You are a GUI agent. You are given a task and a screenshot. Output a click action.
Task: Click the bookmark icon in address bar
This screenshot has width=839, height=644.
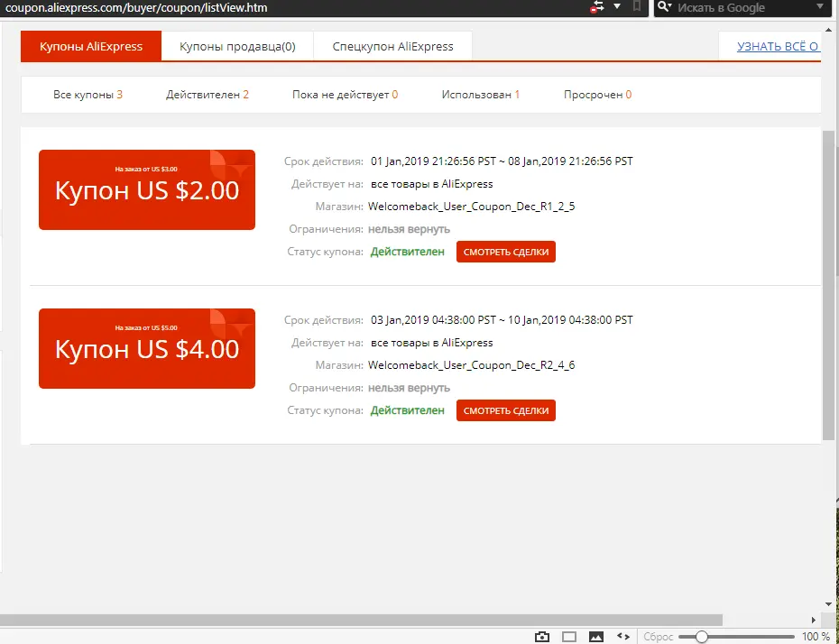click(637, 6)
